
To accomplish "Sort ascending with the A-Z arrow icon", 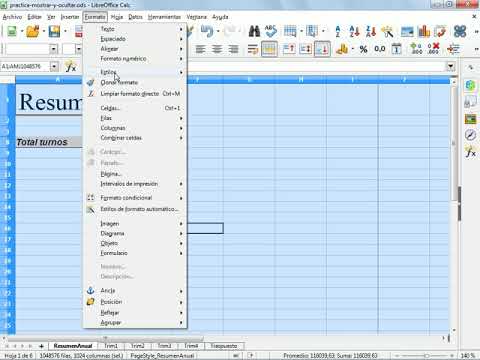I will coord(354,32).
